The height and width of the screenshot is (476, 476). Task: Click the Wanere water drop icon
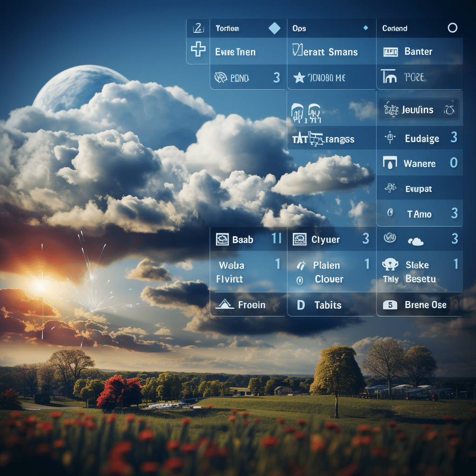[x=390, y=162]
